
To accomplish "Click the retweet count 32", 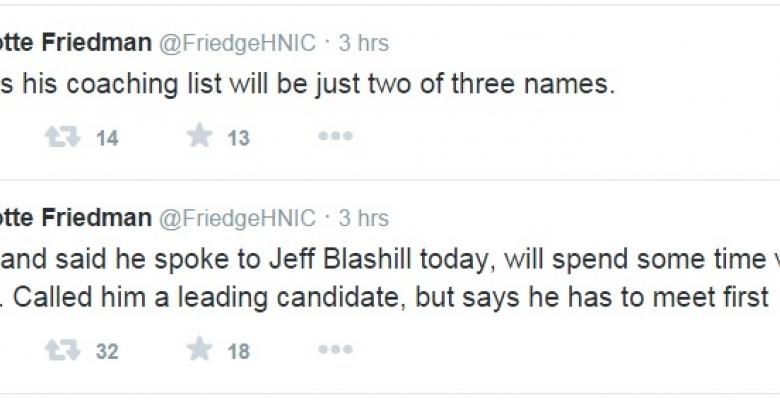I will point(107,351).
